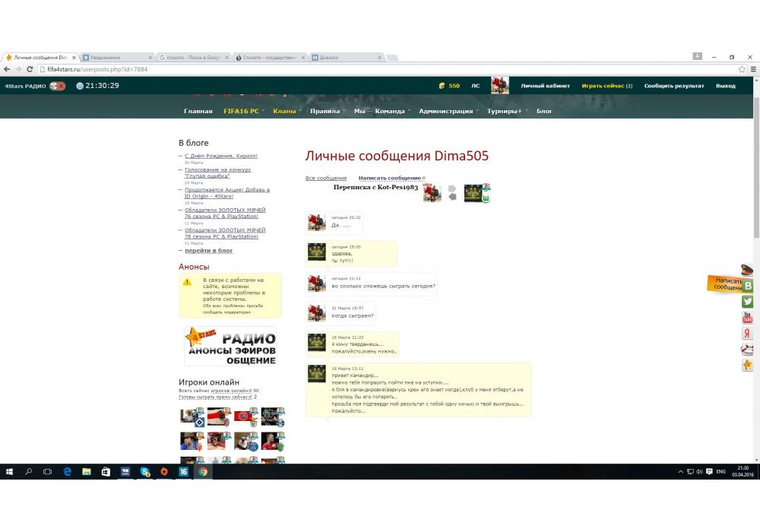Go to Главная in the site menu
The width and height of the screenshot is (760, 532).
198,111
